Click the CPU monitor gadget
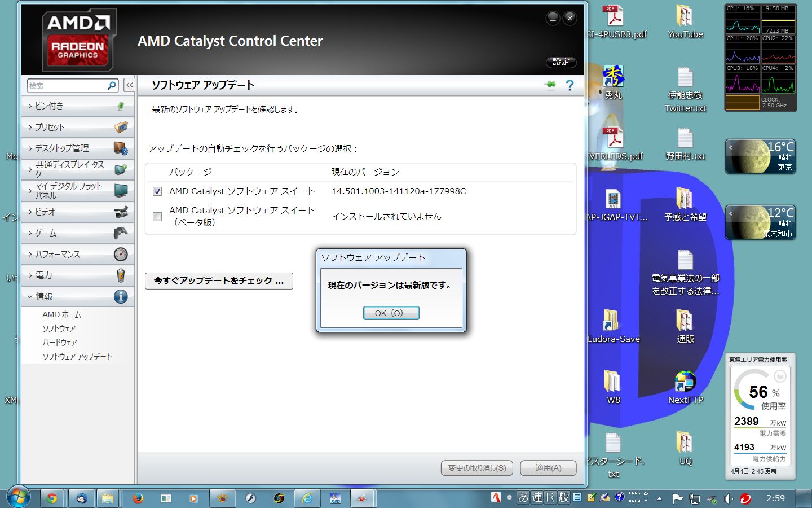 tap(761, 58)
